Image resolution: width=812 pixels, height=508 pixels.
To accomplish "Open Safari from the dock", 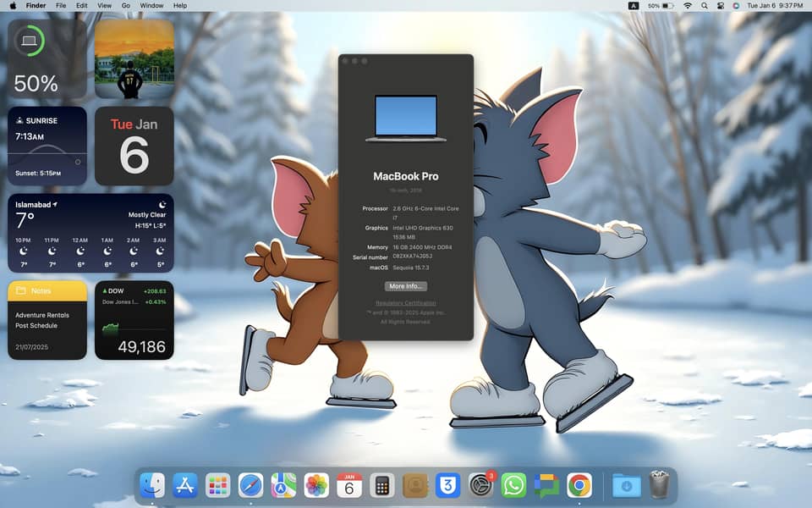I will [250, 485].
